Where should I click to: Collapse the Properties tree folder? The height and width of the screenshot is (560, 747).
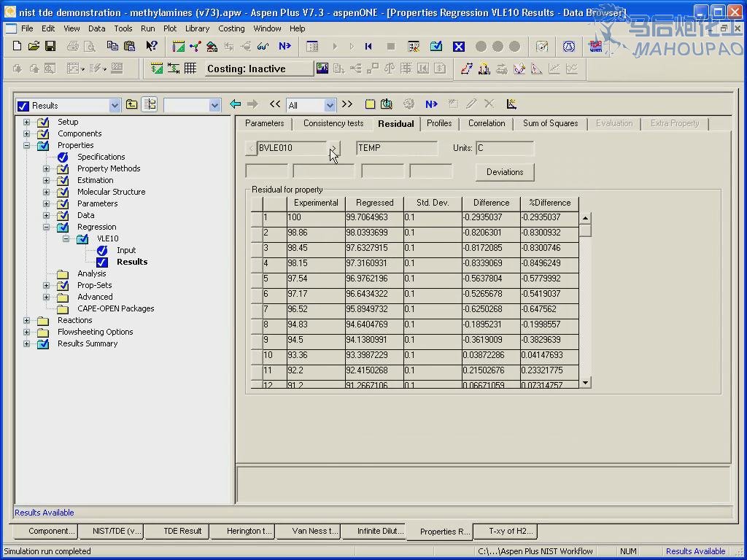pyautogui.click(x=27, y=145)
